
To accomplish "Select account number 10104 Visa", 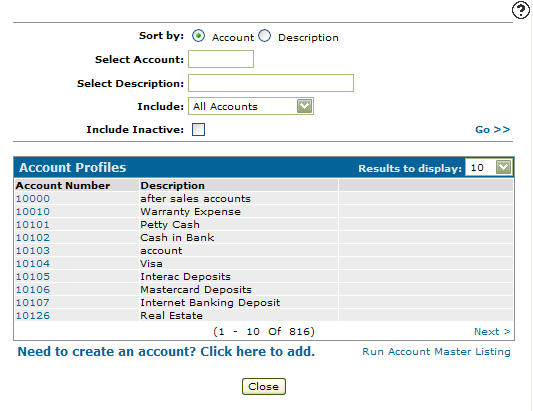I will coord(33,263).
